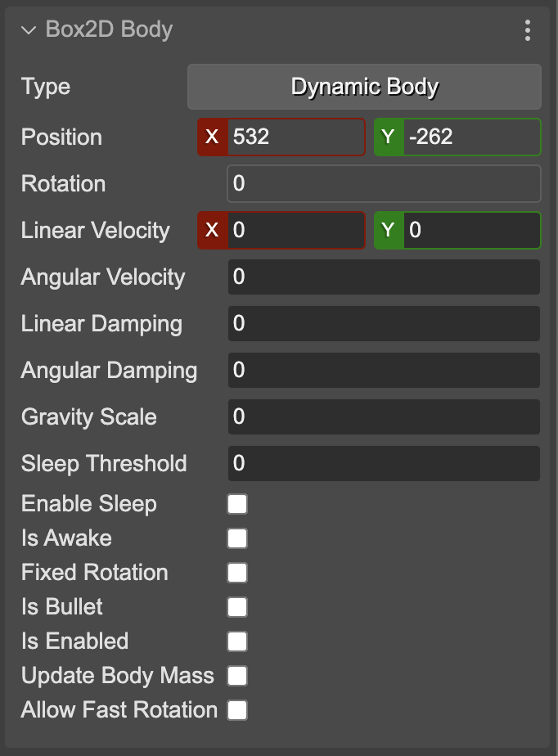This screenshot has width=558, height=756.
Task: Click the Rotation input field
Action: tap(383, 183)
